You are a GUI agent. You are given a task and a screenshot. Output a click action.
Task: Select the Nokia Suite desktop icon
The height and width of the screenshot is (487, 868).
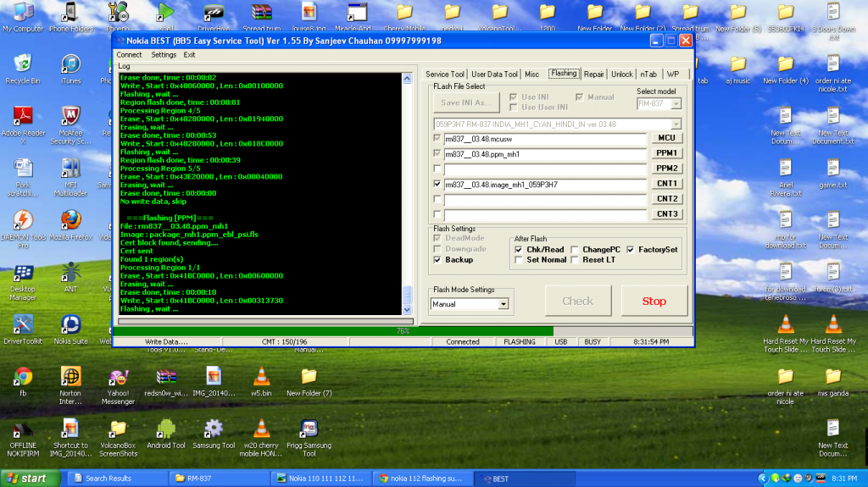pyautogui.click(x=71, y=325)
